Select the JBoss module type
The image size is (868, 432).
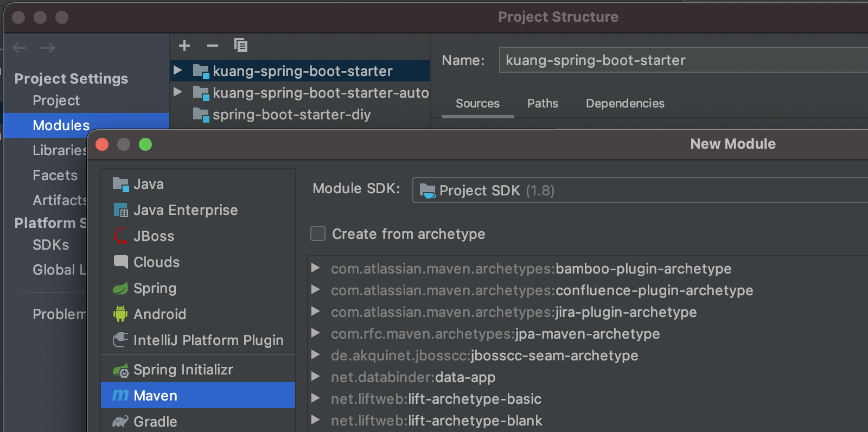154,236
